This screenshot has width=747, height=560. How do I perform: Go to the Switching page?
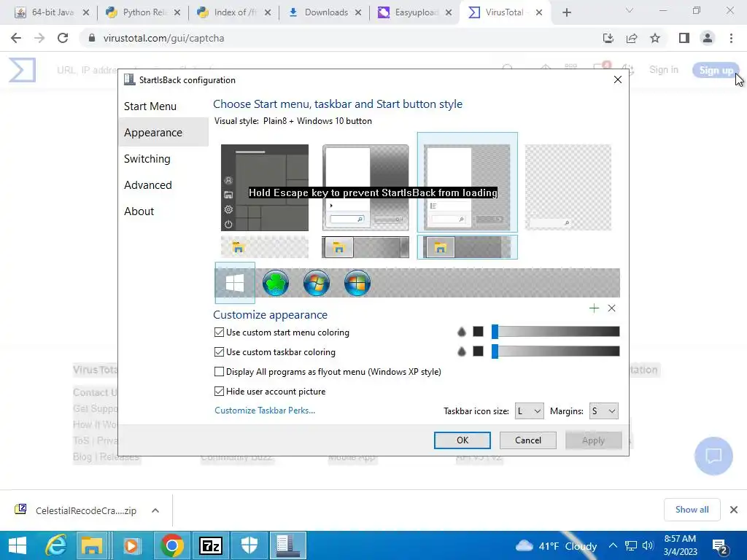(x=147, y=158)
